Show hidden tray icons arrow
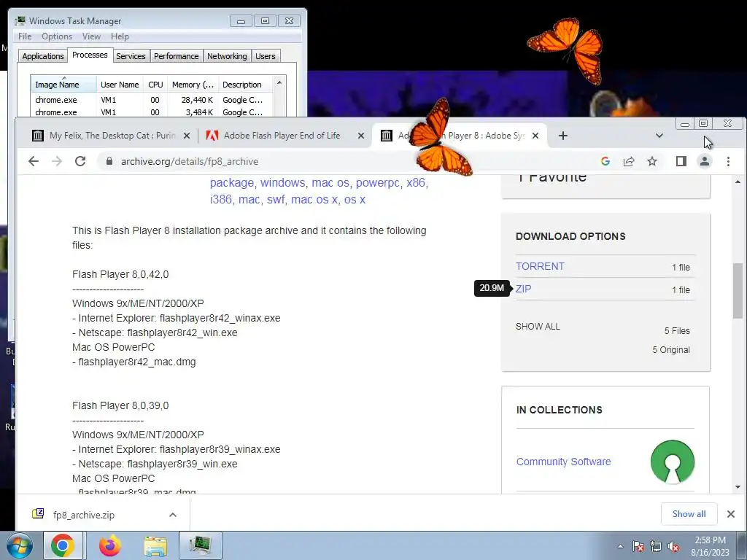The height and width of the screenshot is (560, 747). (x=620, y=546)
